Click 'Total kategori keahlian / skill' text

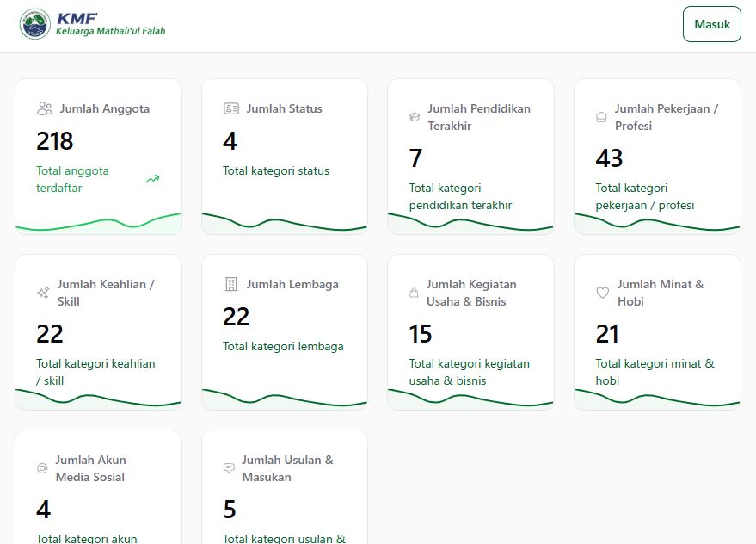click(95, 372)
